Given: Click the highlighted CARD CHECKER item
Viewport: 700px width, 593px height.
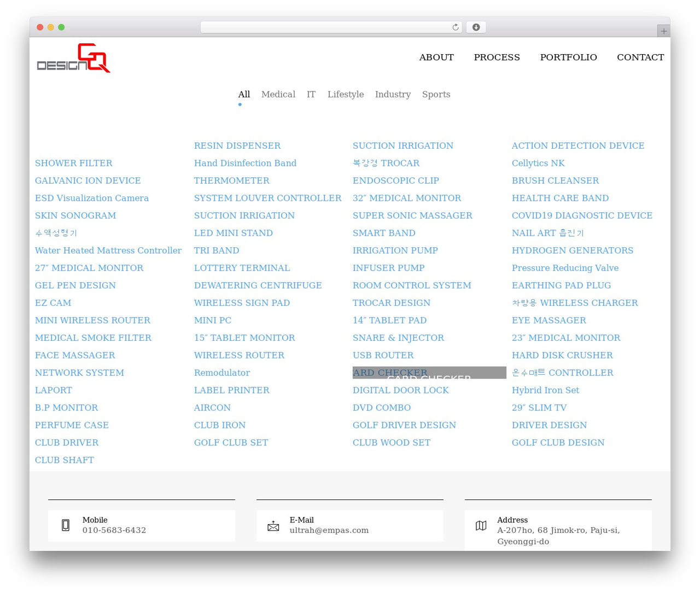Looking at the screenshot, I should point(429,373).
